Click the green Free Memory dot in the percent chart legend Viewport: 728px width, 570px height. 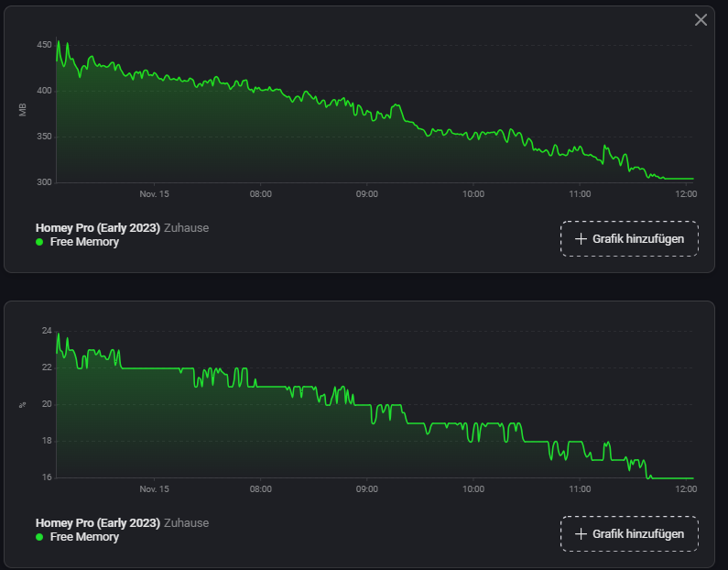(x=39, y=537)
